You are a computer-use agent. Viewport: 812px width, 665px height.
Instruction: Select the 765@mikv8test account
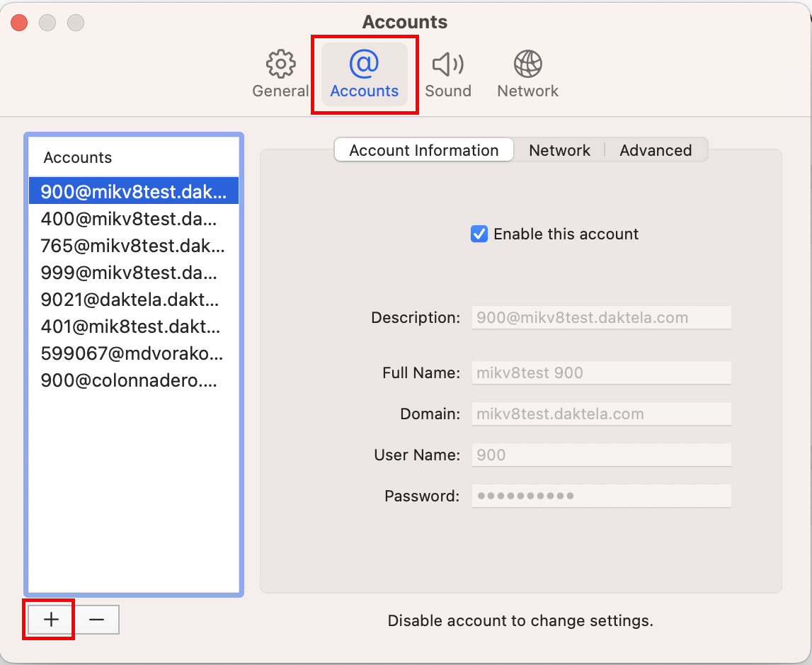tap(131, 246)
